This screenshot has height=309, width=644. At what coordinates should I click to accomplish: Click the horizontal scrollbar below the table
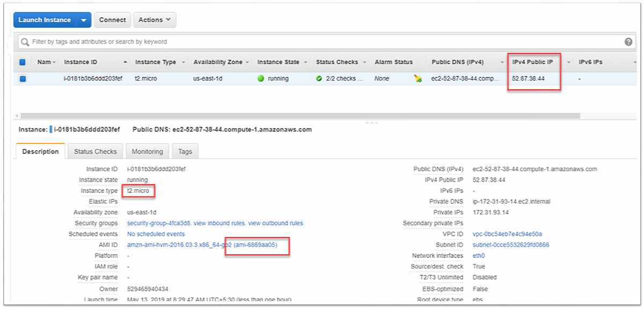pyautogui.click(x=301, y=116)
